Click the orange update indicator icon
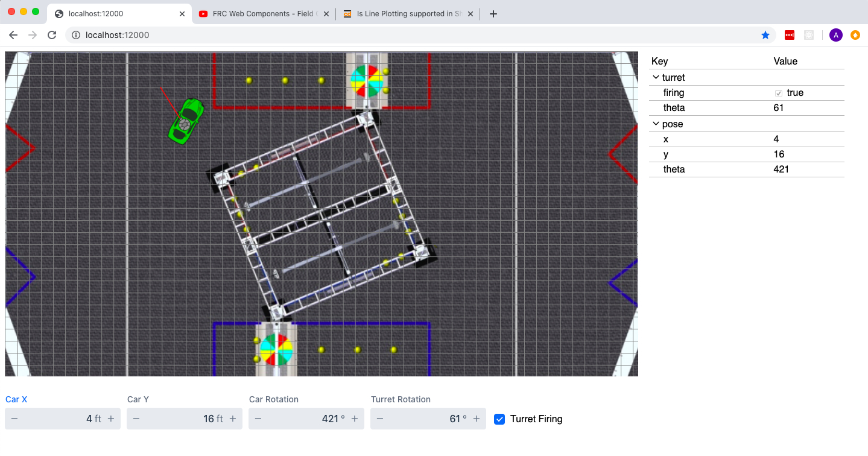 point(855,35)
